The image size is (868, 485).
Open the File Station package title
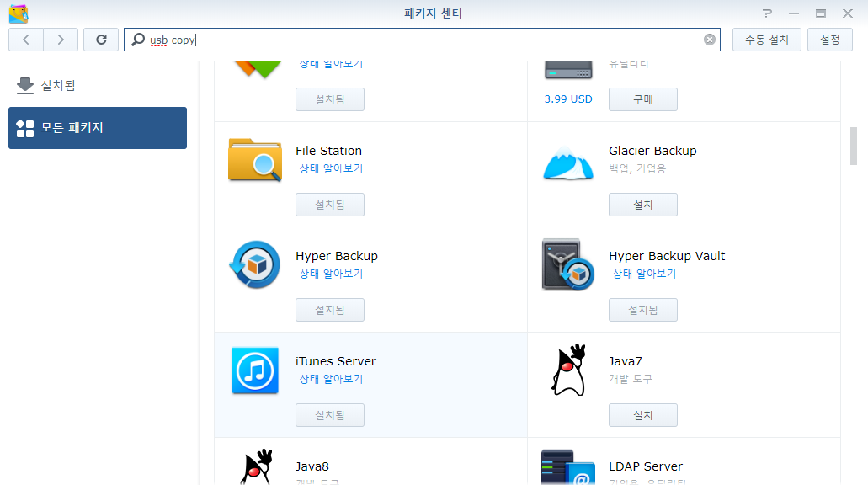coord(329,151)
